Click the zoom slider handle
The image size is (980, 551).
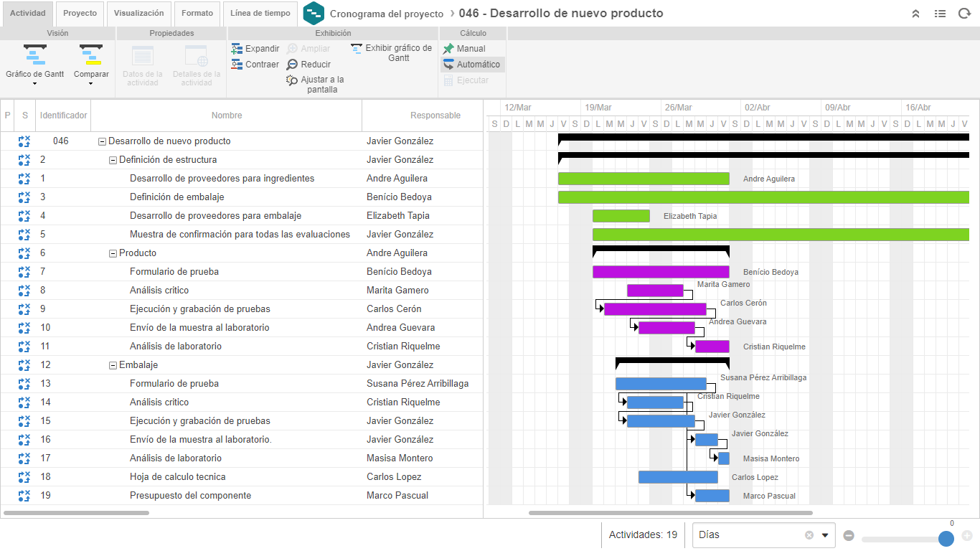tap(946, 538)
